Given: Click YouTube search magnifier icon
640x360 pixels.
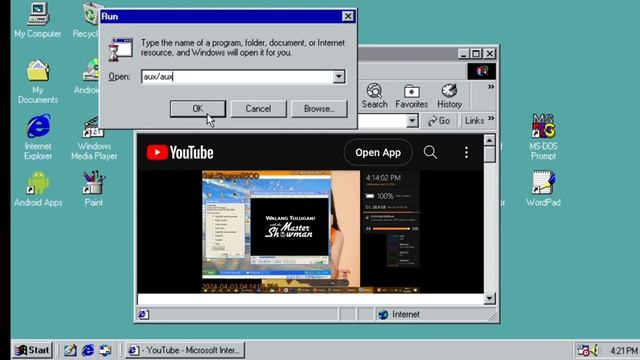Looking at the screenshot, I should [x=430, y=152].
